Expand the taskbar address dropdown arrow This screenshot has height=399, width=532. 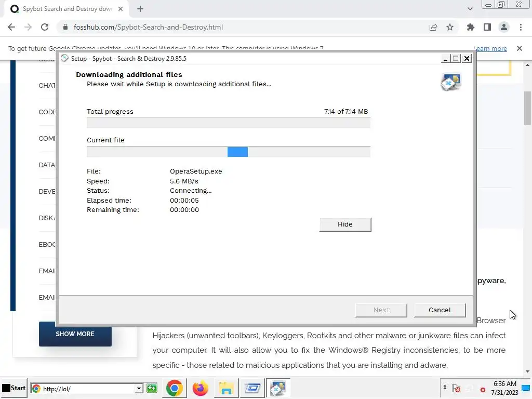coord(139,389)
